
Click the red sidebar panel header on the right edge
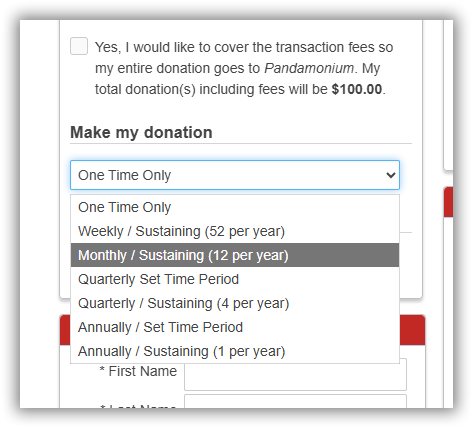pos(449,202)
